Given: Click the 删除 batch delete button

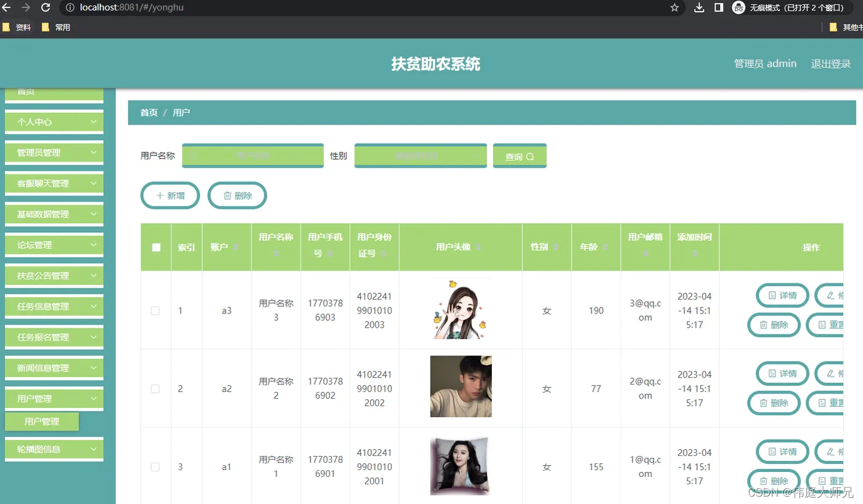Looking at the screenshot, I should click(237, 195).
